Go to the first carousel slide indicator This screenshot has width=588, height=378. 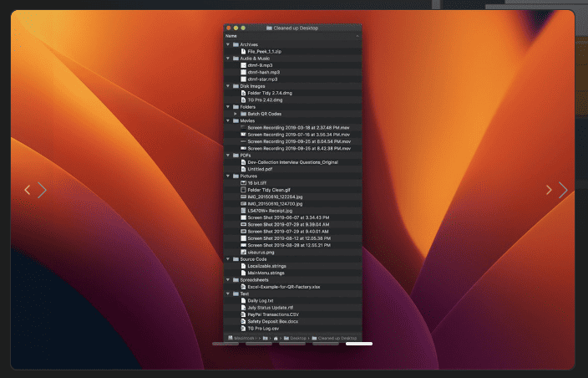(226, 344)
